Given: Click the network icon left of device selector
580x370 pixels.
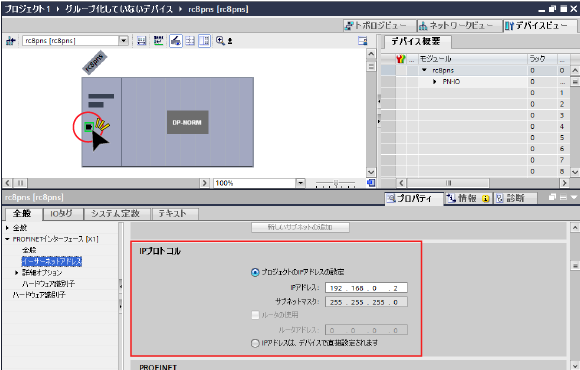Looking at the screenshot, I should pyautogui.click(x=10, y=41).
